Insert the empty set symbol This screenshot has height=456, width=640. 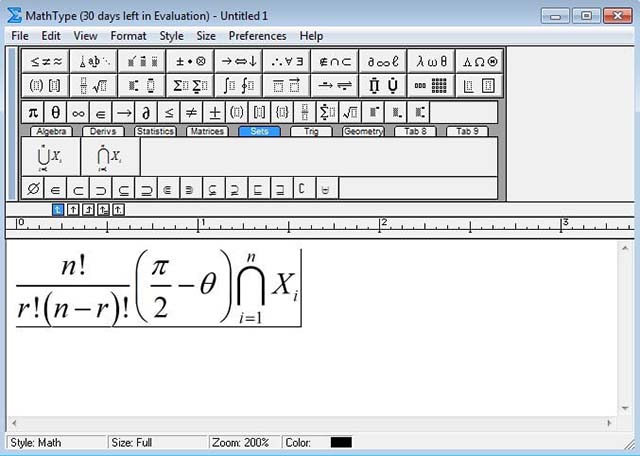click(33, 188)
